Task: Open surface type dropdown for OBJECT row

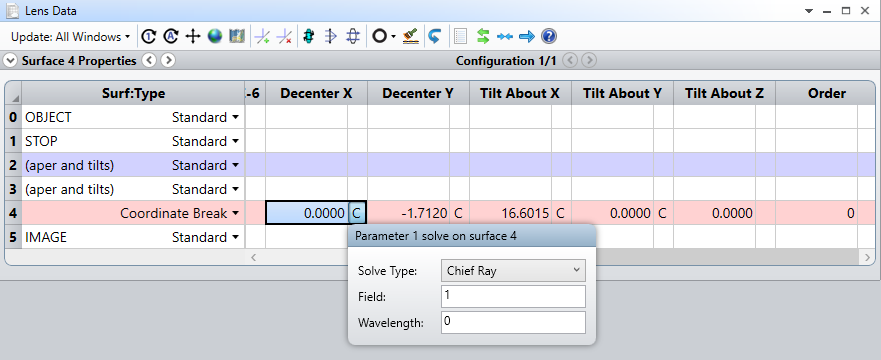Action: tap(235, 118)
